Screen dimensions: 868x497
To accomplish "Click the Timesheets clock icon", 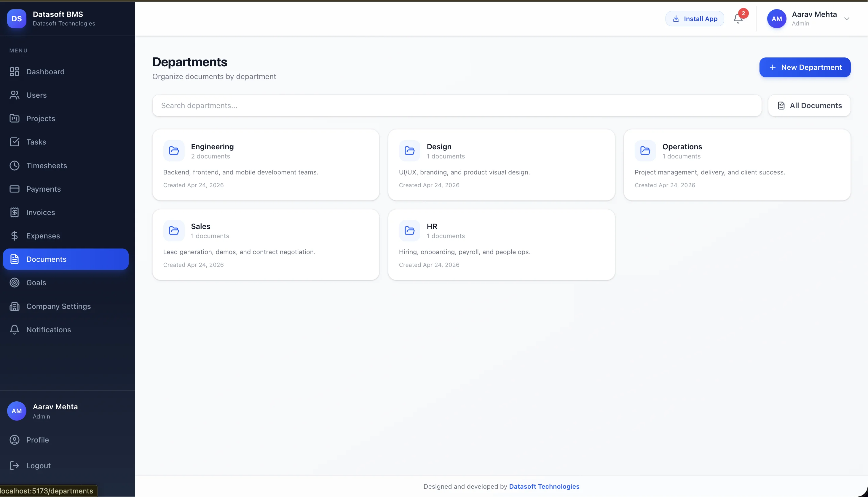I will [x=14, y=166].
